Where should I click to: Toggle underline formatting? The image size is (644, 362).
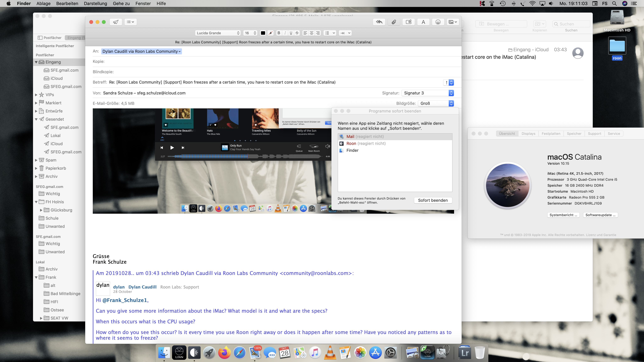[291, 33]
